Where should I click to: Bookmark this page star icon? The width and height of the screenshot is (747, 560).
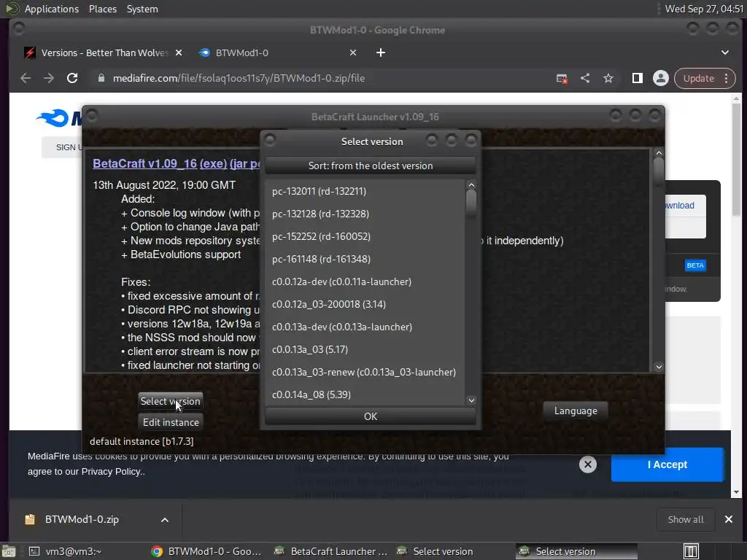608,78
